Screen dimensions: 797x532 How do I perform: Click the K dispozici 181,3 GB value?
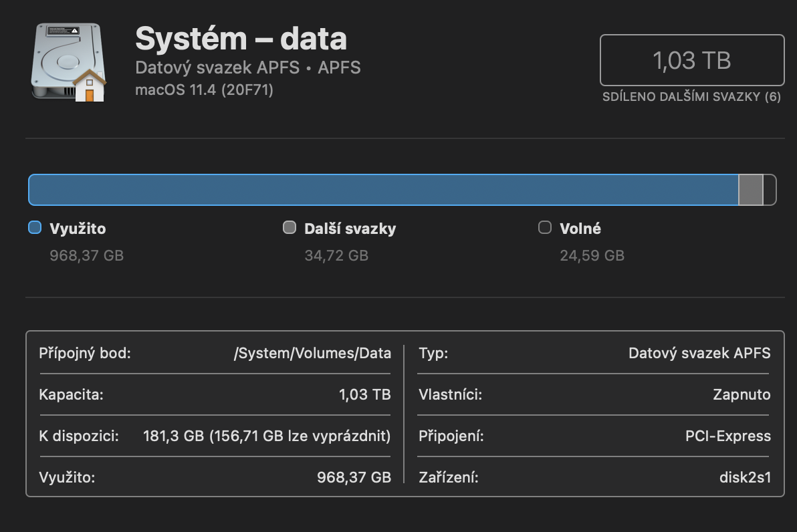(267, 436)
